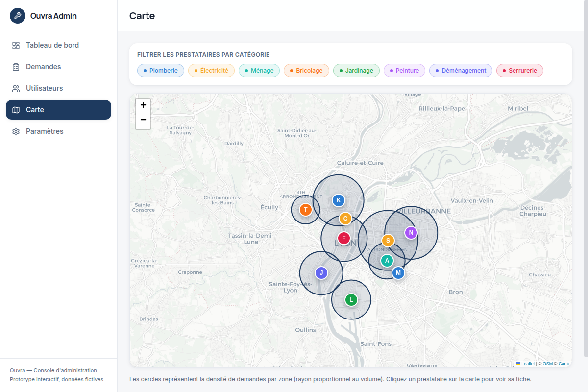Open Utilisateurs section
The width and height of the screenshot is (588, 392).
(58, 88)
